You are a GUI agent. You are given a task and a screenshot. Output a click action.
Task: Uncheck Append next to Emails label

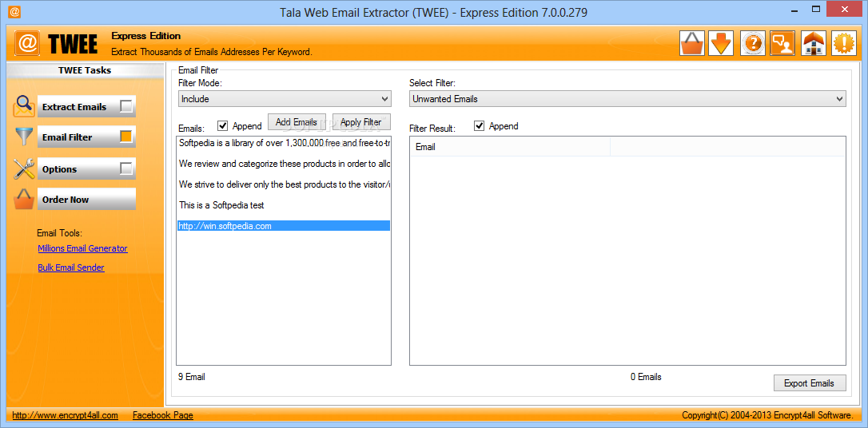click(x=222, y=126)
